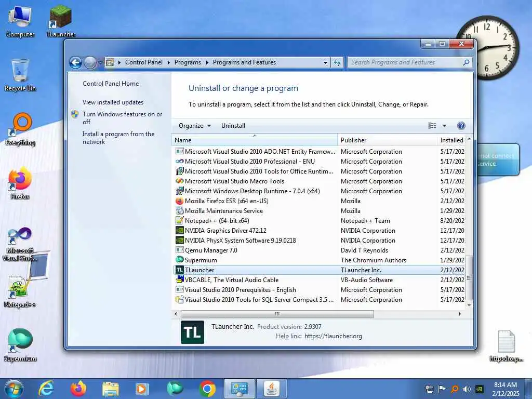Click the volume speaker tray icon
This screenshot has width=532, height=399.
(467, 389)
